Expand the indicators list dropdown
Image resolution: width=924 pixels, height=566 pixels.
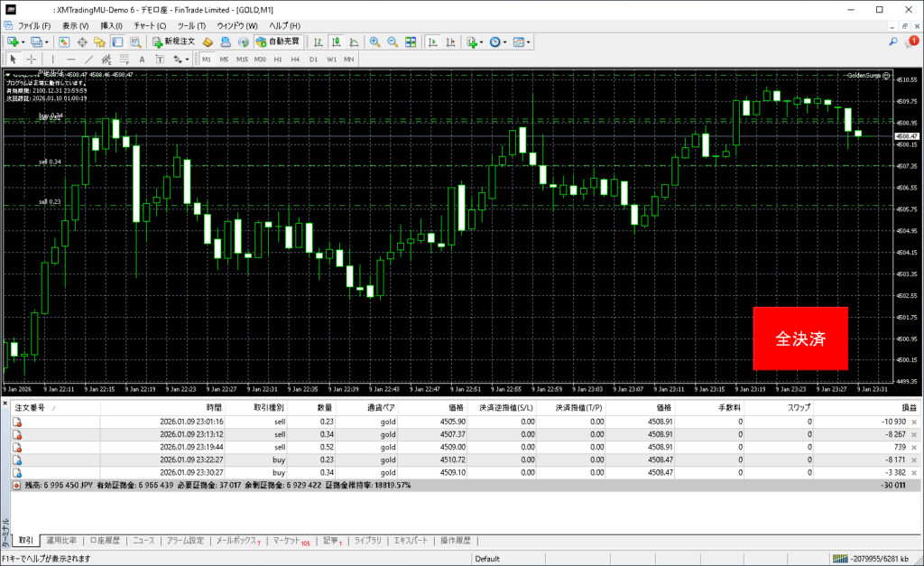click(x=482, y=42)
